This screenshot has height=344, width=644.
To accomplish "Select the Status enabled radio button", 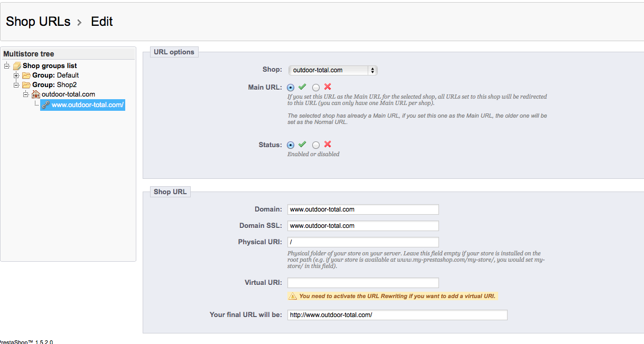I will (291, 145).
